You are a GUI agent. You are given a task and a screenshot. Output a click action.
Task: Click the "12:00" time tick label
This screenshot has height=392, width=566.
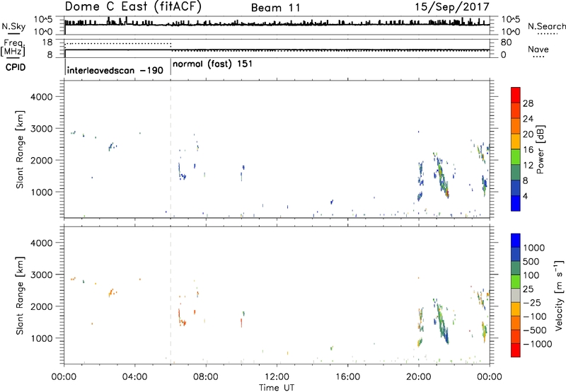tap(277, 377)
